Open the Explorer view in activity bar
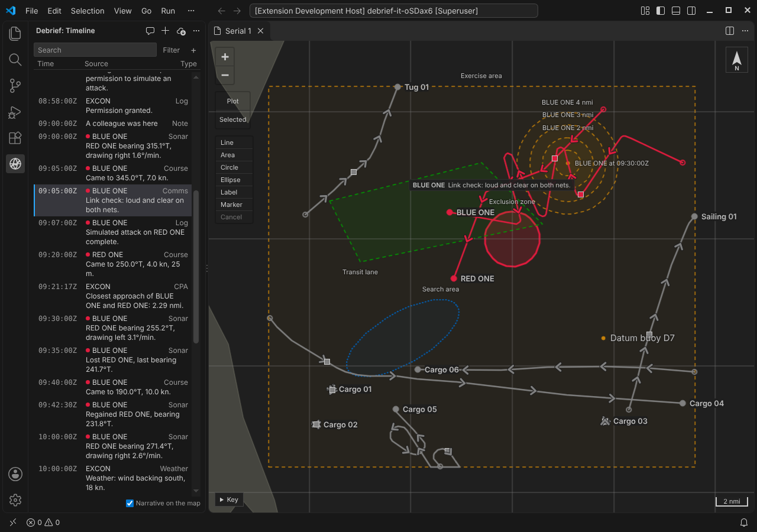The image size is (757, 532). point(15,34)
